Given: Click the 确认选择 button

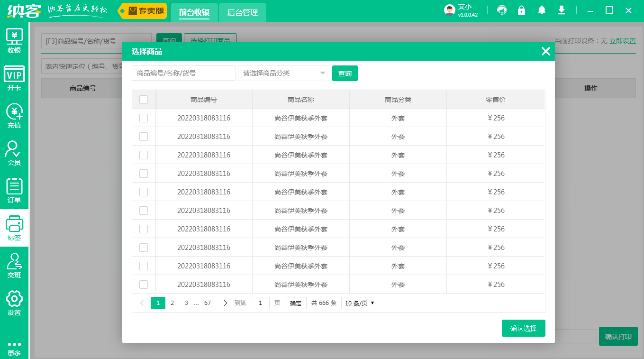Looking at the screenshot, I should tap(523, 328).
